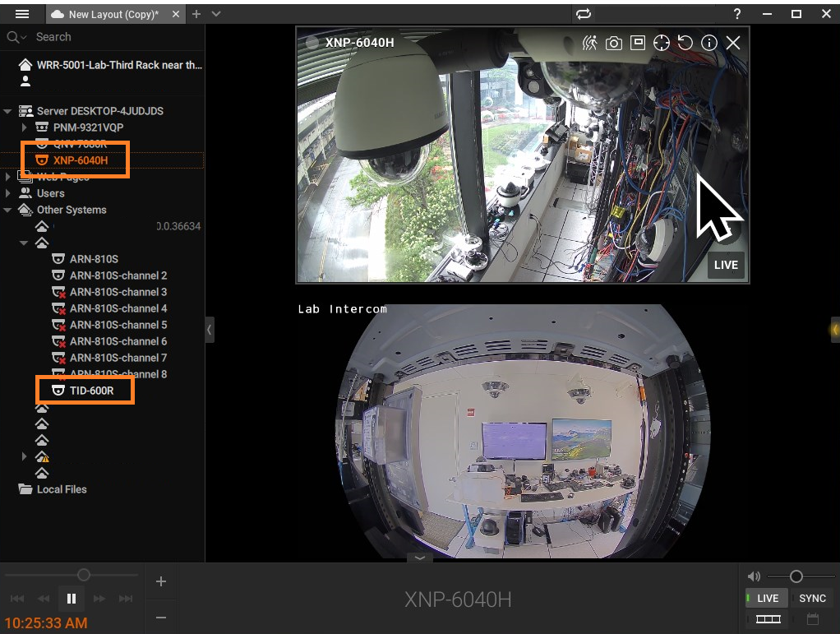Open Local Files folder
The width and height of the screenshot is (840, 634).
pos(61,489)
